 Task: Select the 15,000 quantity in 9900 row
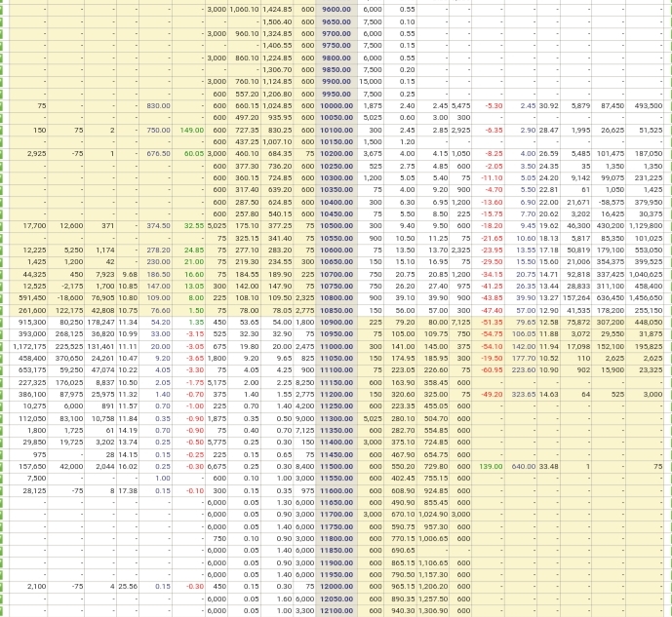point(371,81)
